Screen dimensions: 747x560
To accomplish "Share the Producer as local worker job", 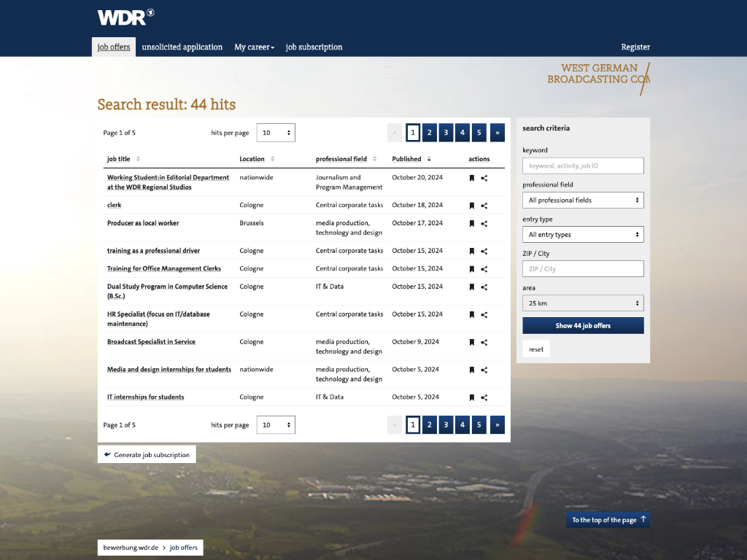I will 484,224.
